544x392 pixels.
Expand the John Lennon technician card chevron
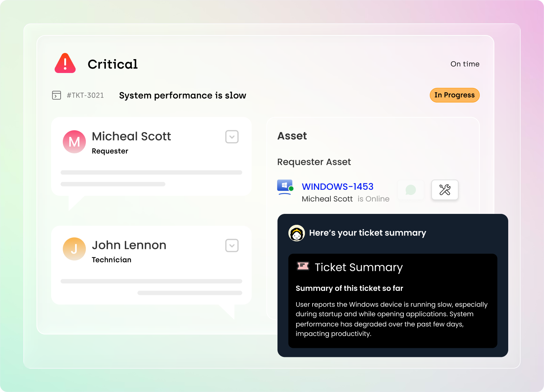click(232, 246)
